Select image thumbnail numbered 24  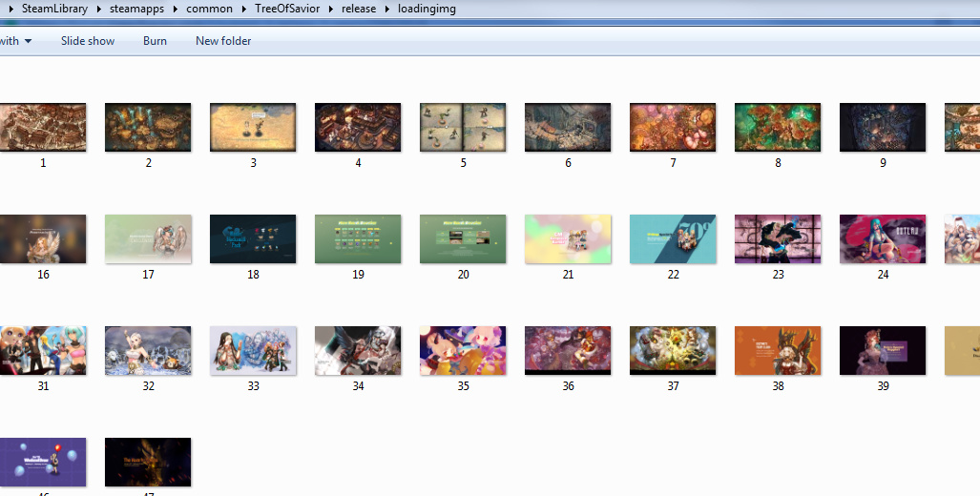883,239
